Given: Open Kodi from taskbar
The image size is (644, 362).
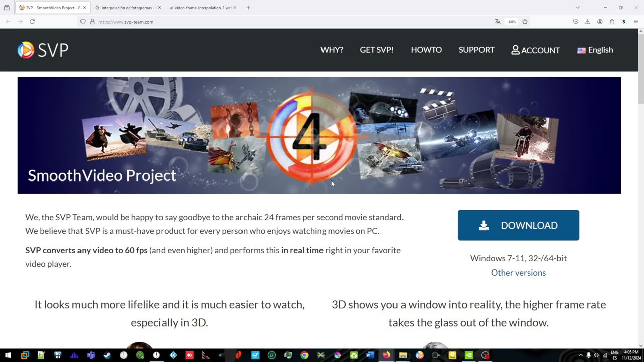Looking at the screenshot, I should (173, 355).
